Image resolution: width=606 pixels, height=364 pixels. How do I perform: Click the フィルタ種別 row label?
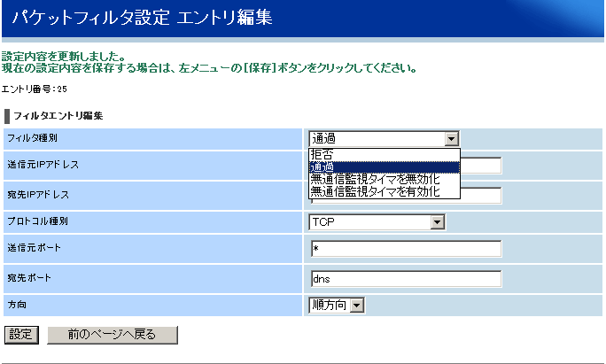click(x=31, y=139)
